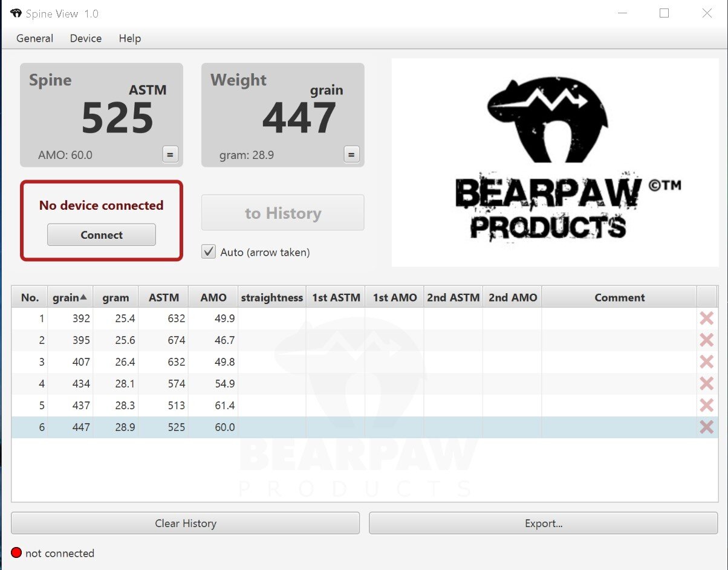This screenshot has height=570, width=728.
Task: Select AMO value 61.4 in the table
Action: coord(224,406)
